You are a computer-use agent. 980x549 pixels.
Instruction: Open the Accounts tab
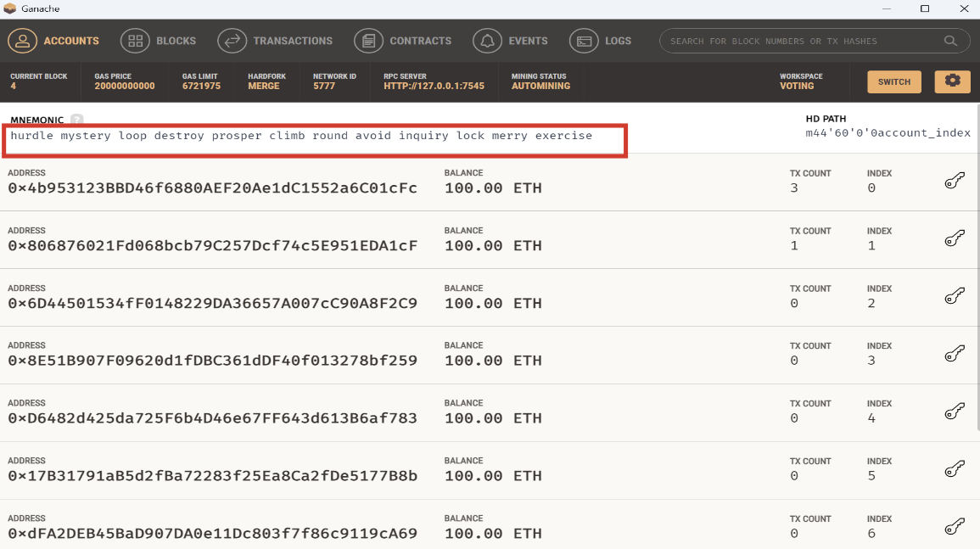click(x=53, y=42)
